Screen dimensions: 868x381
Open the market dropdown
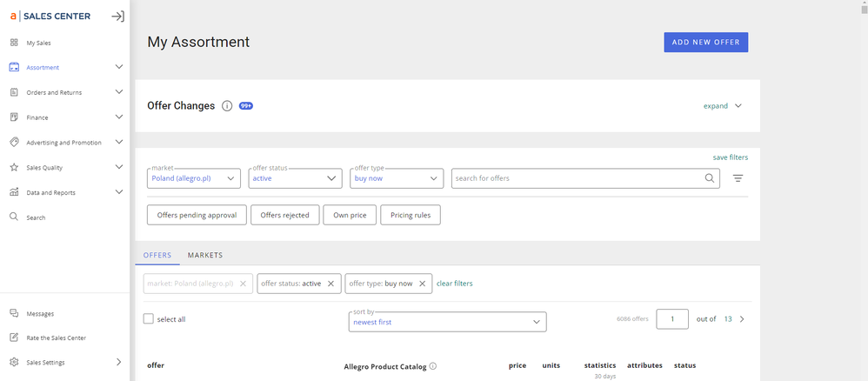tap(194, 178)
